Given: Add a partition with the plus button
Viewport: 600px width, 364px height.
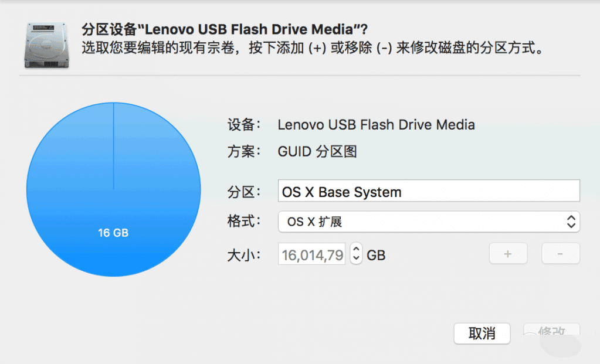Looking at the screenshot, I should point(508,254).
